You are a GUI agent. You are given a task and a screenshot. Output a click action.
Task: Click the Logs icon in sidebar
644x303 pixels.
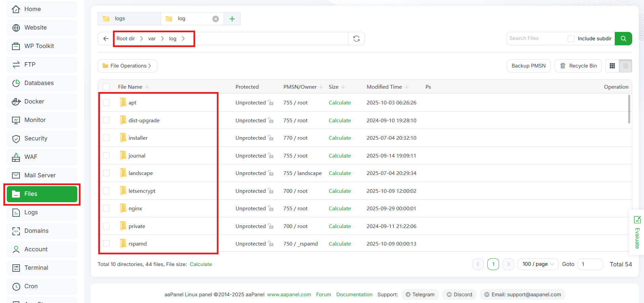[x=16, y=212]
